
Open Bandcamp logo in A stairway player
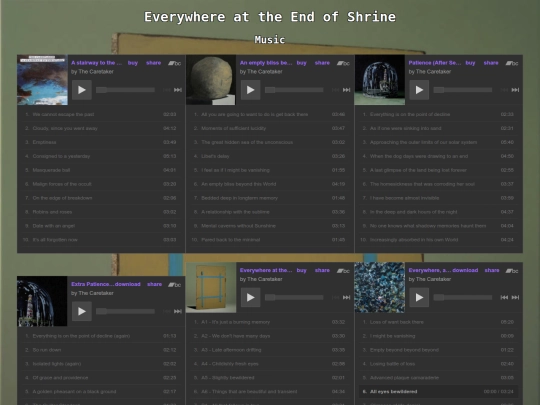tap(175, 63)
